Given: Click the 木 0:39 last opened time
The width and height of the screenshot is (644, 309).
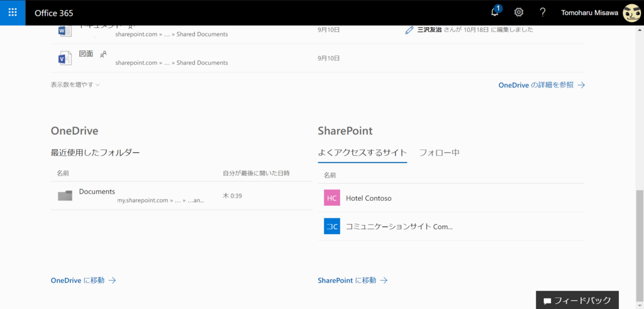Looking at the screenshot, I should point(232,196).
